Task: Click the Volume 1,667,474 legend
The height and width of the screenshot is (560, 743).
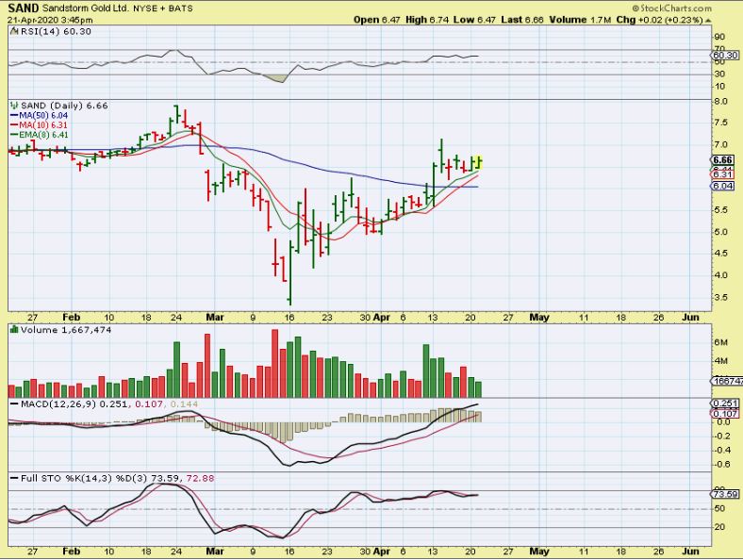Action: [x=66, y=330]
